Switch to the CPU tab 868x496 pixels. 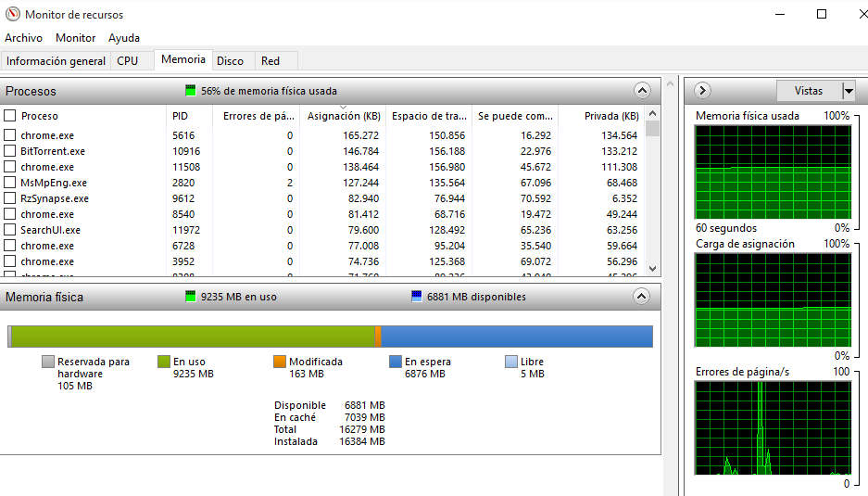(x=127, y=61)
